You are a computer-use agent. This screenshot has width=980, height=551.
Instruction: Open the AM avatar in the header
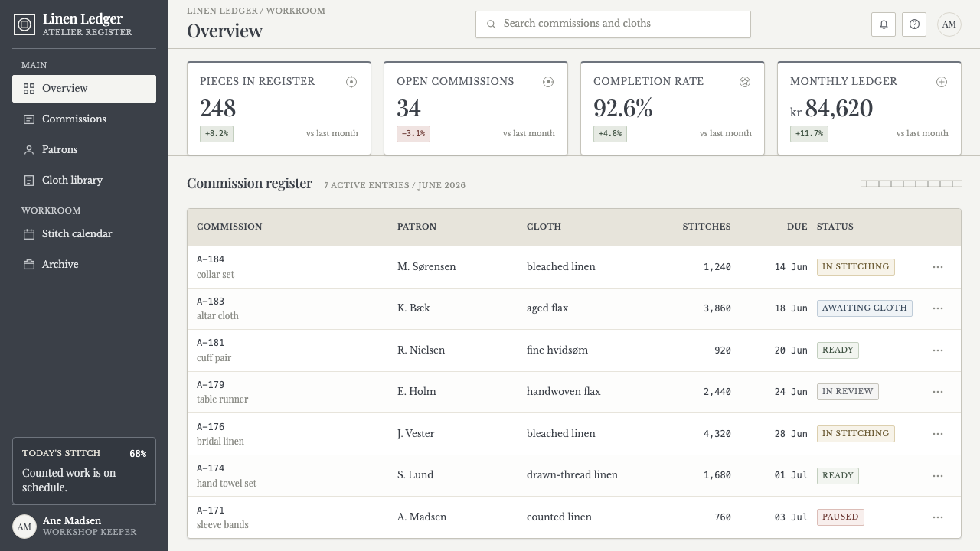(949, 24)
